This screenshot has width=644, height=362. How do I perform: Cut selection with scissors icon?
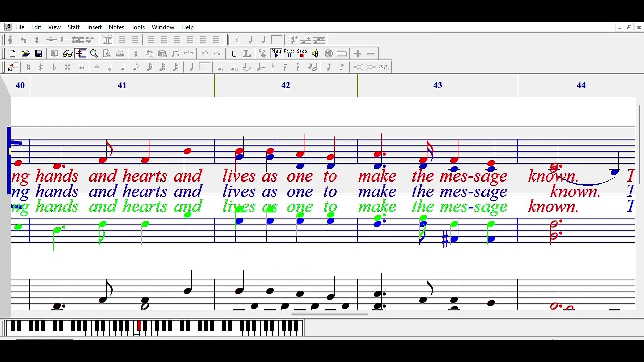[136, 53]
